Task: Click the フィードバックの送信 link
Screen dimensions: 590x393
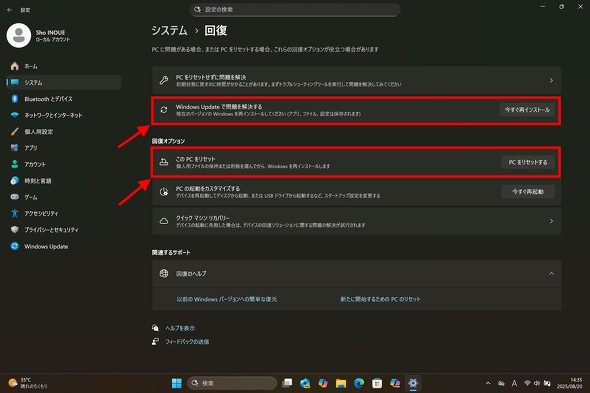Action: click(187, 342)
